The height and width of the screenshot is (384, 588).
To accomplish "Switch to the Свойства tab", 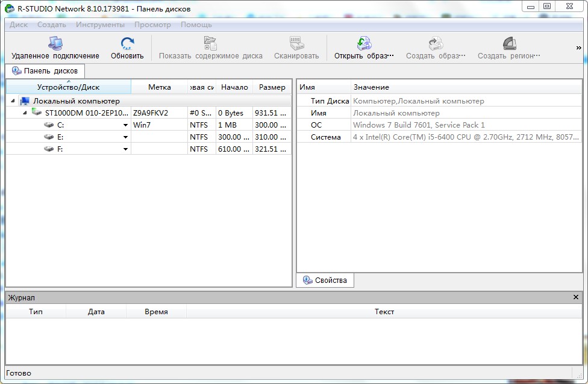I will click(325, 280).
